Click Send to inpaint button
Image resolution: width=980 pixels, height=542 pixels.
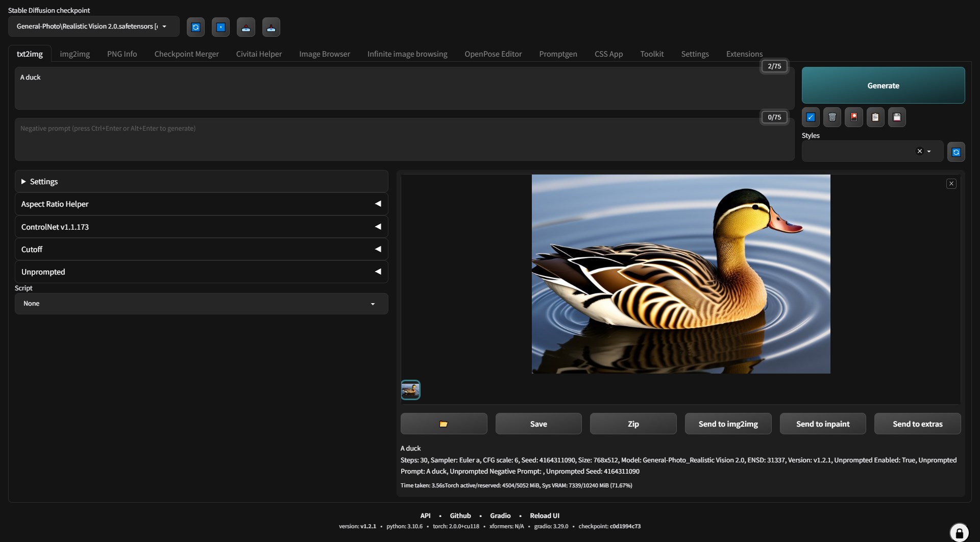coord(822,424)
